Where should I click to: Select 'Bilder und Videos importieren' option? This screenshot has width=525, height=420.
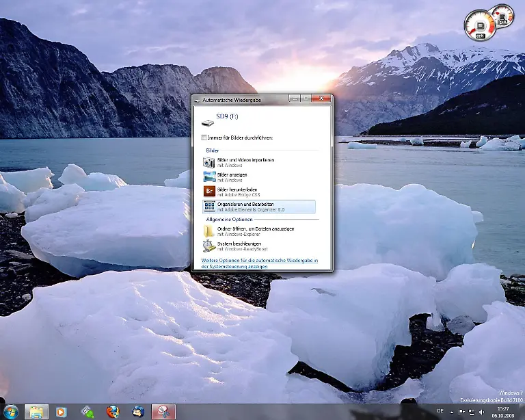pos(245,160)
